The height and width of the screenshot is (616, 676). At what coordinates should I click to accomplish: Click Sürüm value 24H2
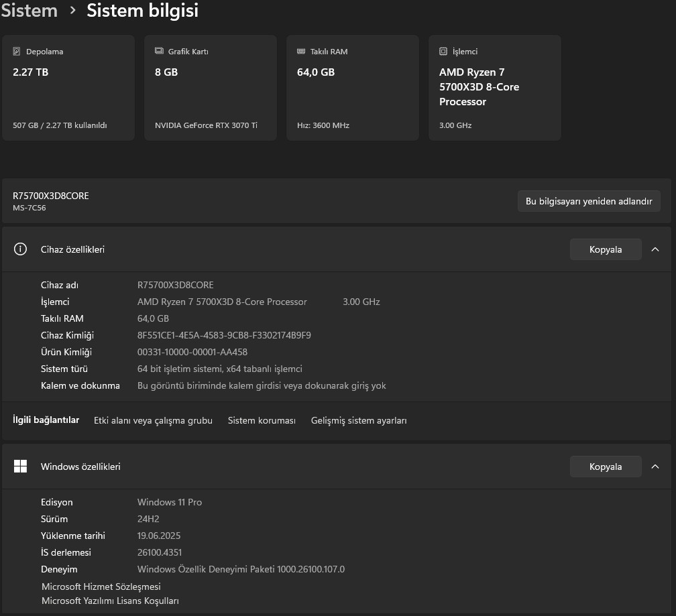pyautogui.click(x=148, y=519)
